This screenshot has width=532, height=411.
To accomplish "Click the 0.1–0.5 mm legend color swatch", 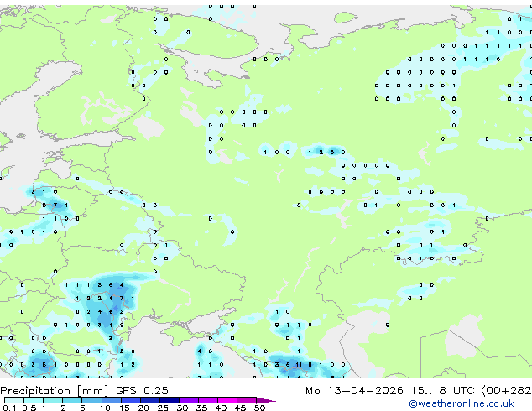I will pos(14,400).
